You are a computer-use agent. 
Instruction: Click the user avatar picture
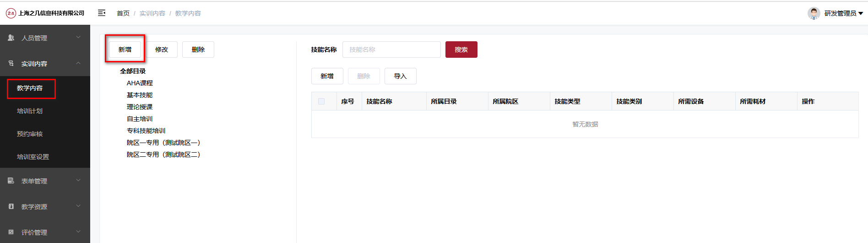coord(814,13)
